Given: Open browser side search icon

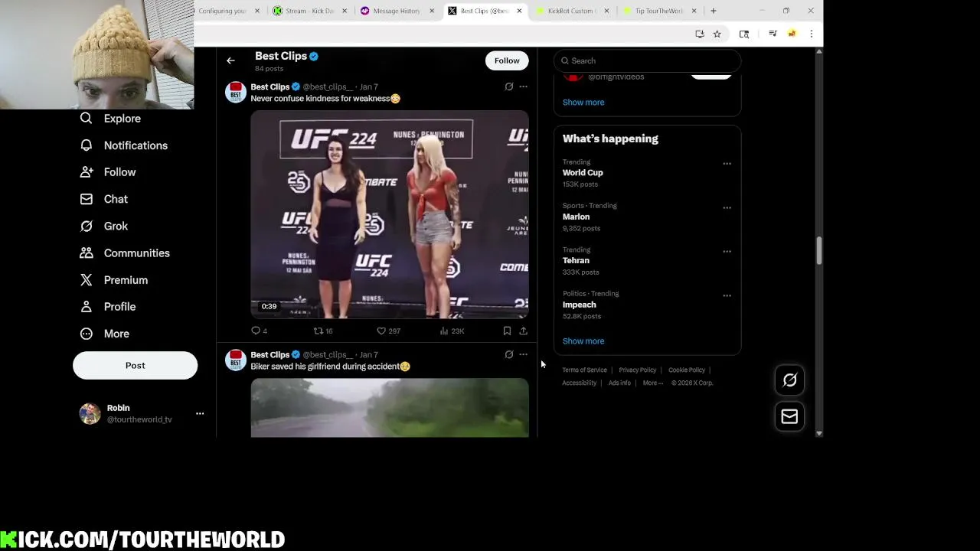Looking at the screenshot, I should point(744,34).
